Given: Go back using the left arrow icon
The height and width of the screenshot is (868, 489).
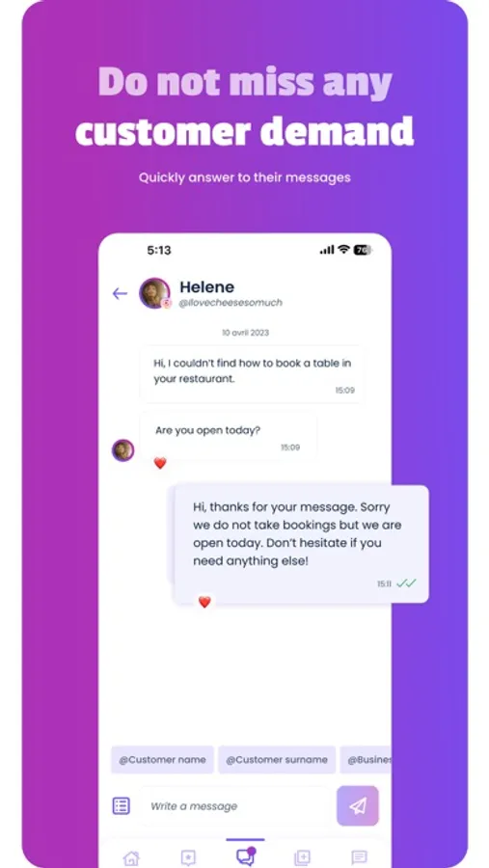Looking at the screenshot, I should click(x=120, y=293).
